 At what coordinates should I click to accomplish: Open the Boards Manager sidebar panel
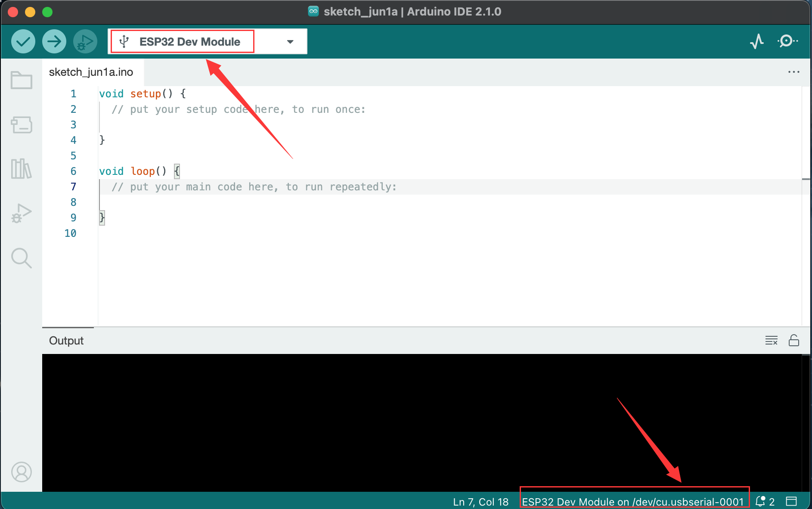[22, 125]
